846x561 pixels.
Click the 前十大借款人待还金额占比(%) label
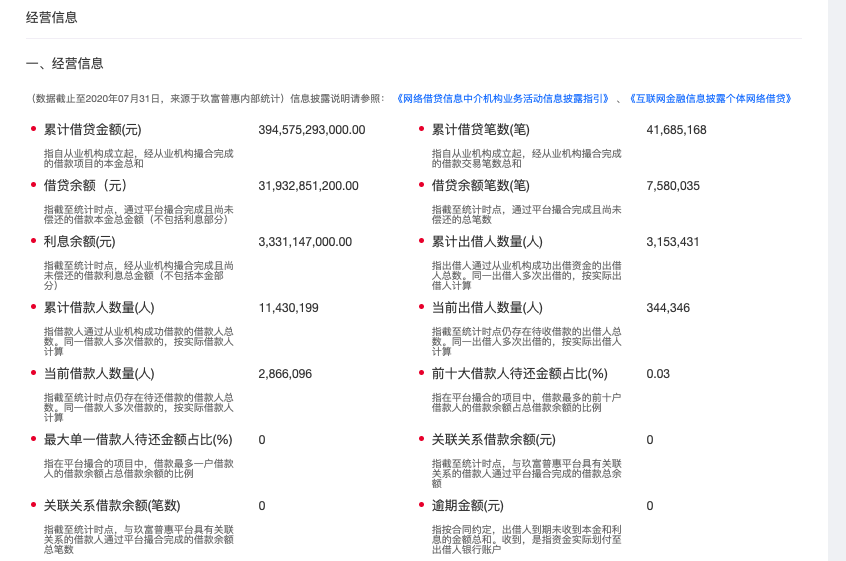pos(519,374)
